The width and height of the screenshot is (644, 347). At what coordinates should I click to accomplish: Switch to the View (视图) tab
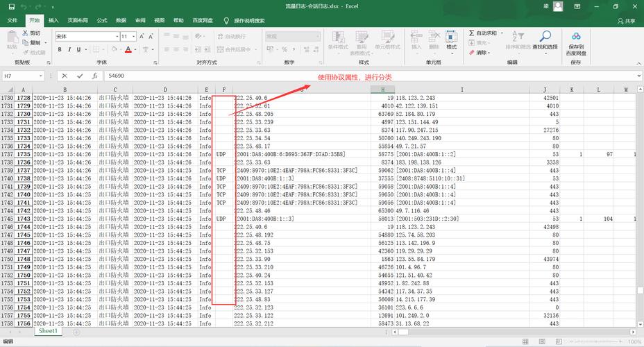(x=160, y=21)
